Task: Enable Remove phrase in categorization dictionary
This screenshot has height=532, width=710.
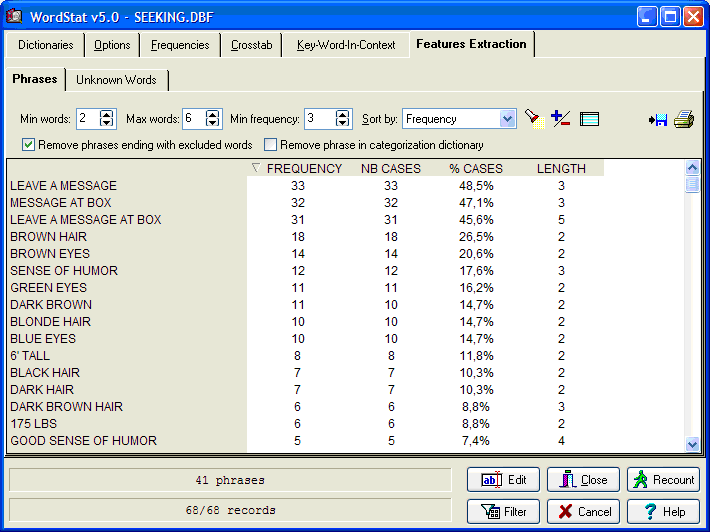Action: [271, 145]
